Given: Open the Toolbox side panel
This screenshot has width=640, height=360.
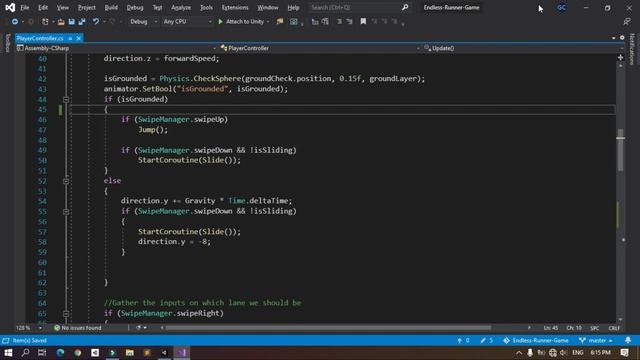Looking at the screenshot, I should coord(7,43).
